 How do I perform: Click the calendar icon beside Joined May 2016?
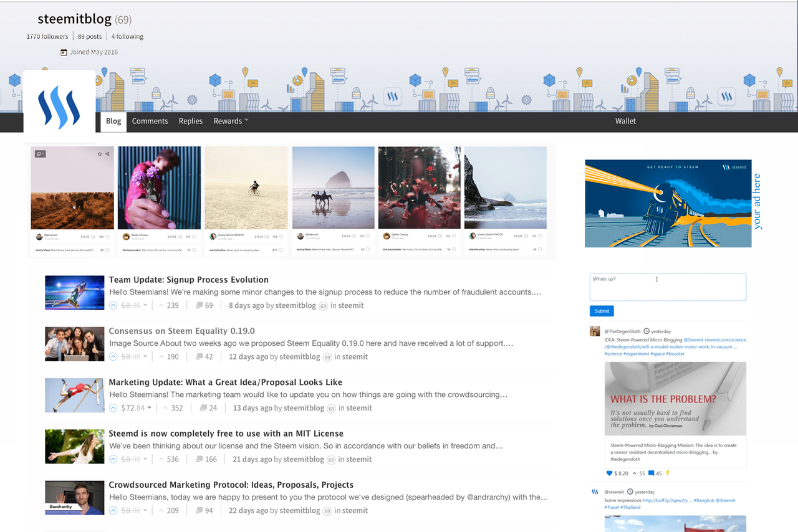[64, 52]
